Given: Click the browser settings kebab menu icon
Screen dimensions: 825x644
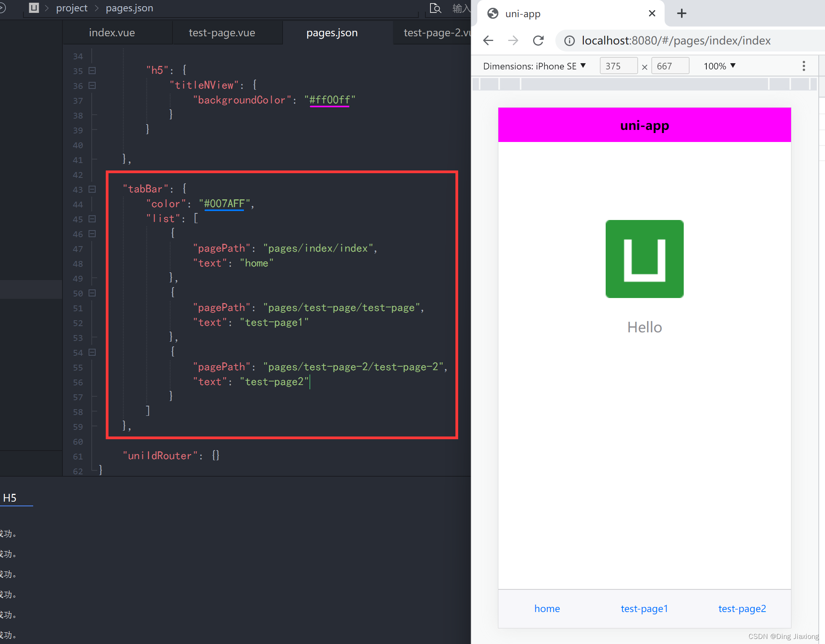Looking at the screenshot, I should click(x=804, y=66).
